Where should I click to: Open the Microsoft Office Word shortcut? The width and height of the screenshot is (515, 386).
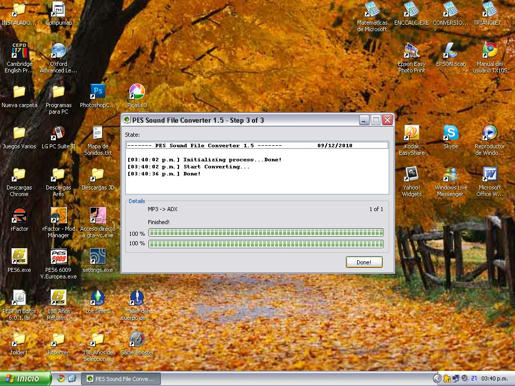pos(490,182)
